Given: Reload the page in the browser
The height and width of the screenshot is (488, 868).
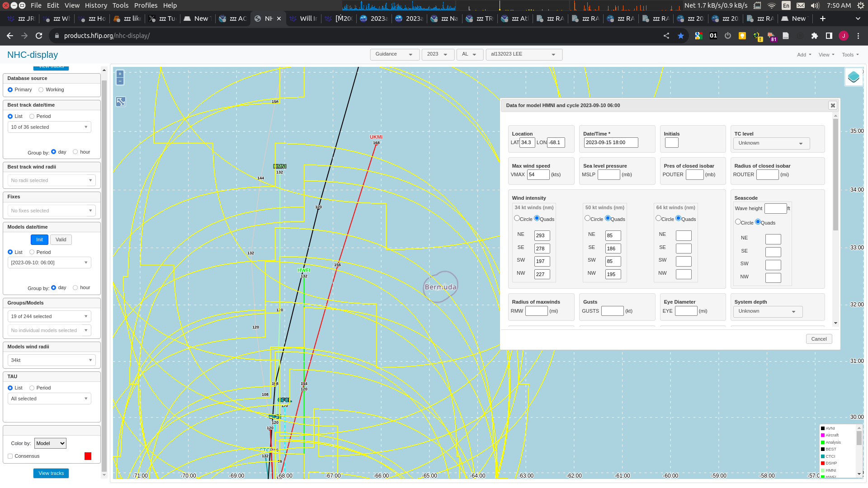Looking at the screenshot, I should click(x=39, y=36).
